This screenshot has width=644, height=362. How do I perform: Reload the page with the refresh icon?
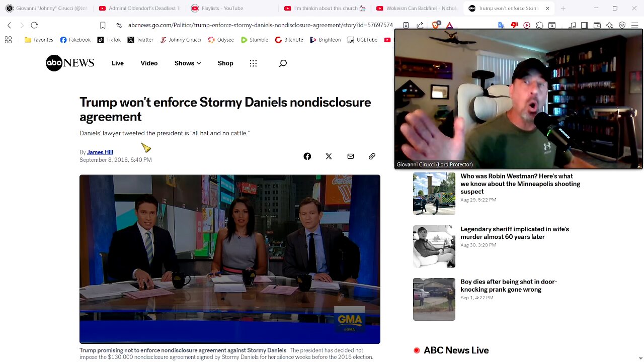click(34, 25)
